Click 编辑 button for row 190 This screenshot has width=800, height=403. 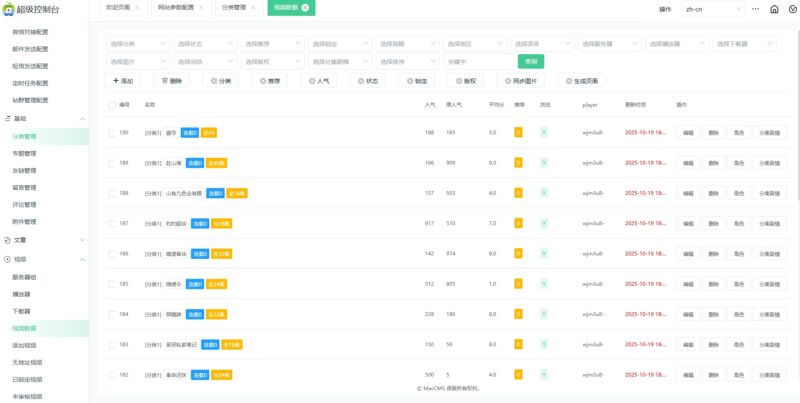click(688, 132)
